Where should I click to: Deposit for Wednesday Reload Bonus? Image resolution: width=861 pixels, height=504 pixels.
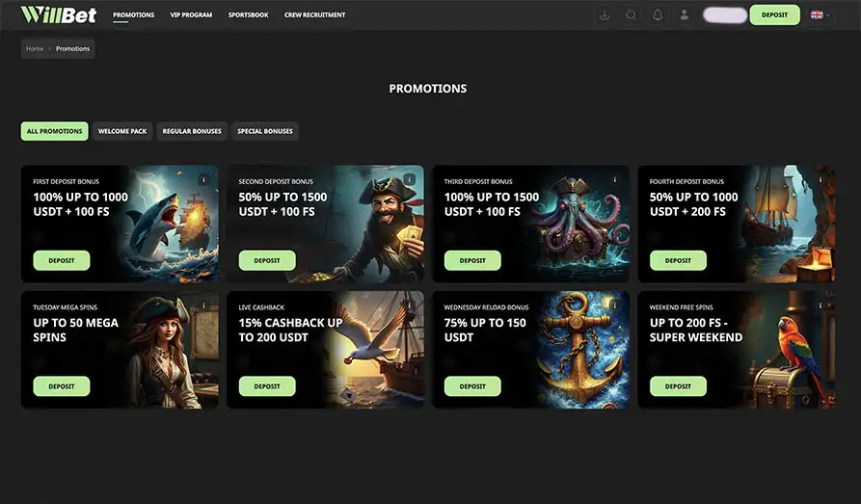coord(472,386)
